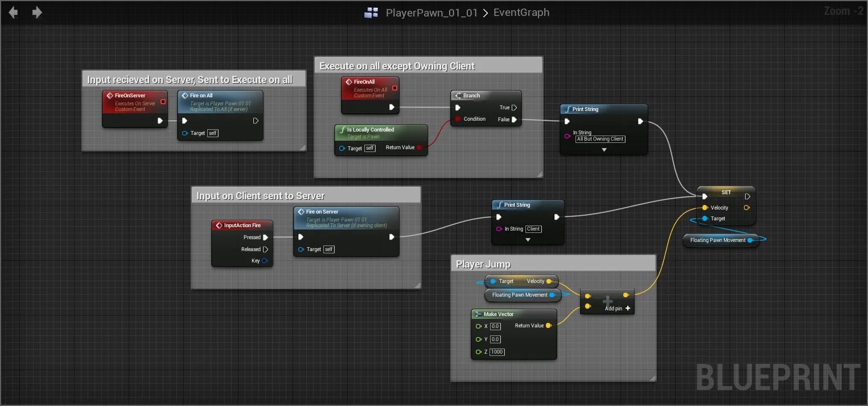Select the FireOnServer event node title
This screenshot has width=868, height=406.
pos(130,96)
